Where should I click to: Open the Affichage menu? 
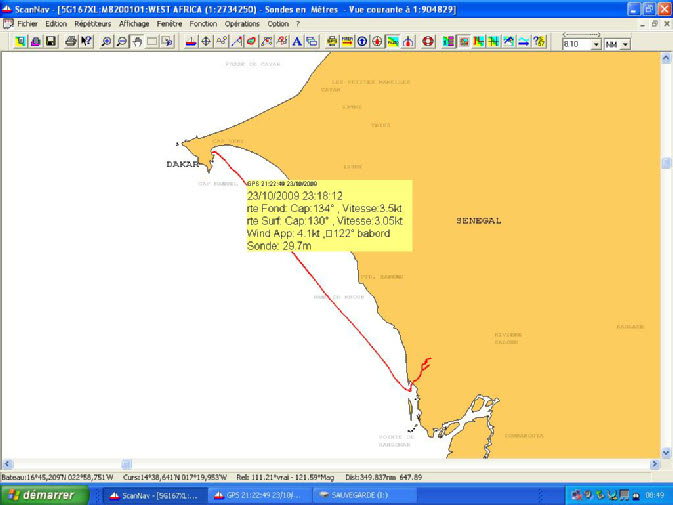[134, 23]
